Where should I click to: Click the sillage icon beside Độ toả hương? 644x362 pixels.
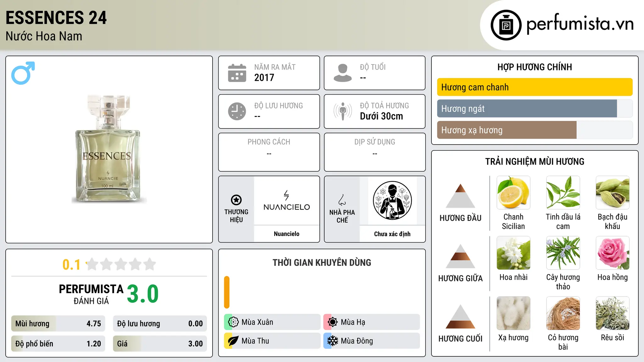pyautogui.click(x=343, y=111)
